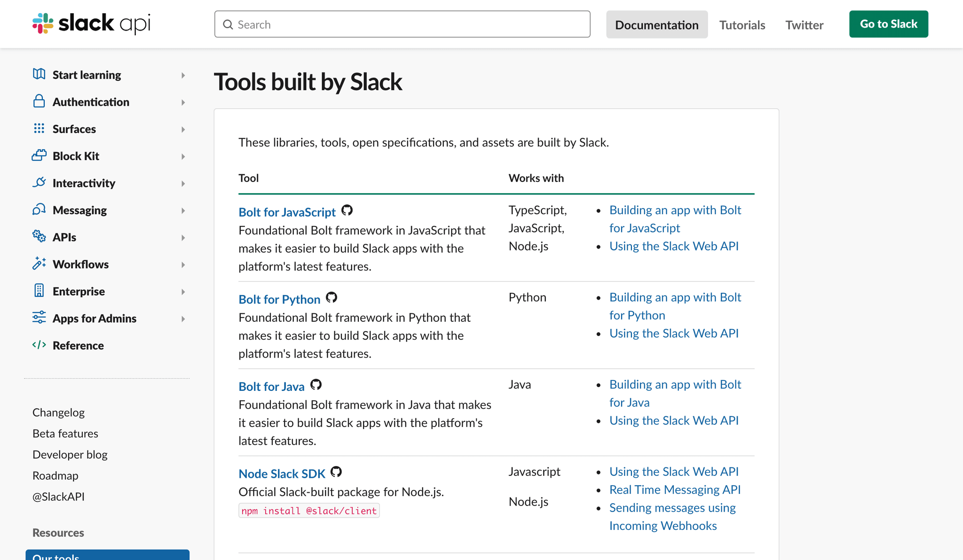The width and height of the screenshot is (963, 560).
Task: Click the Authentication padlock icon
Action: coord(39,102)
